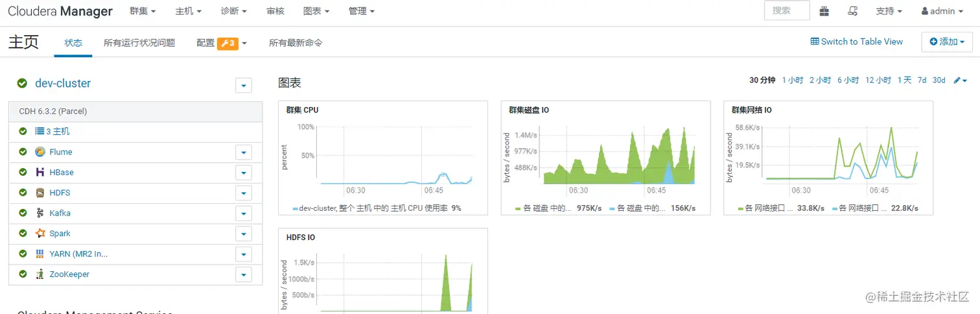Click YARN green health status icon

coord(23,254)
